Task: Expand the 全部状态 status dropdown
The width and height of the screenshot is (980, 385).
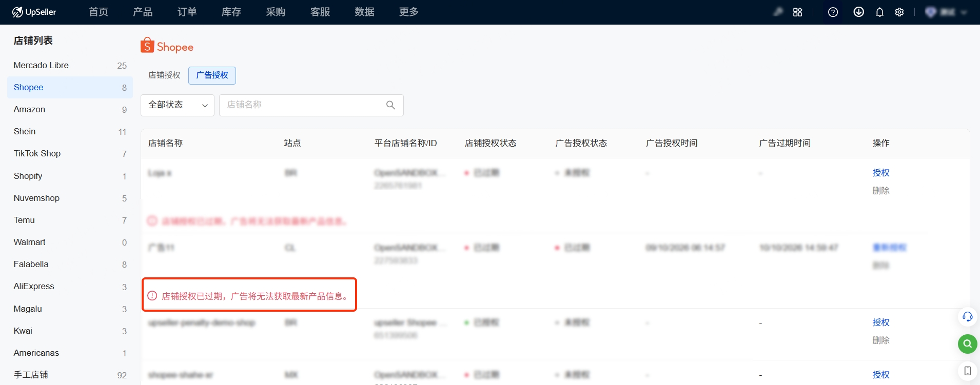Action: [x=178, y=105]
